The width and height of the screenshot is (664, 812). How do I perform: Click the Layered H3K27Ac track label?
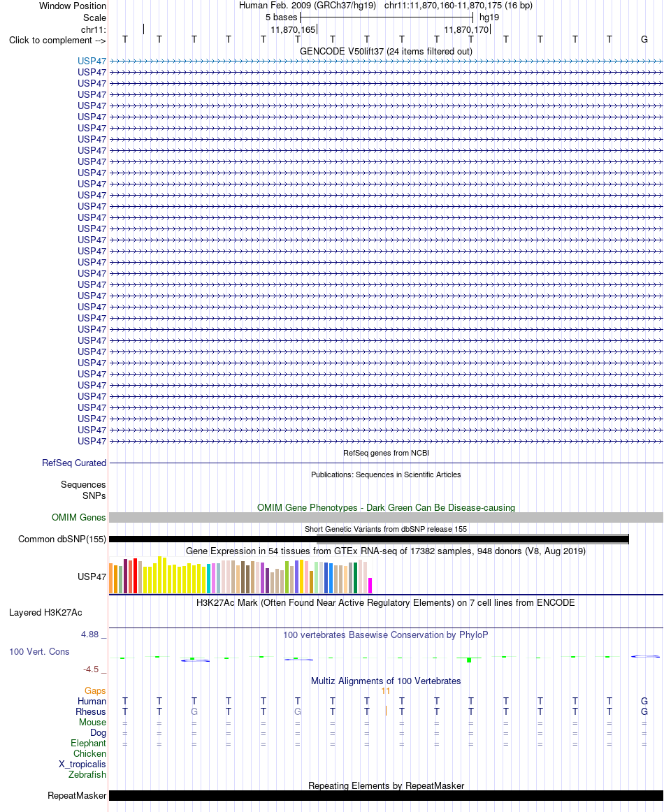[x=45, y=613]
